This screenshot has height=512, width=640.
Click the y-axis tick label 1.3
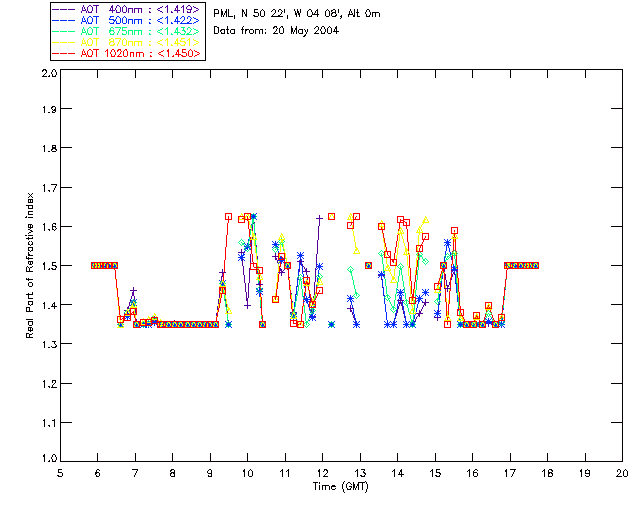coord(49,344)
